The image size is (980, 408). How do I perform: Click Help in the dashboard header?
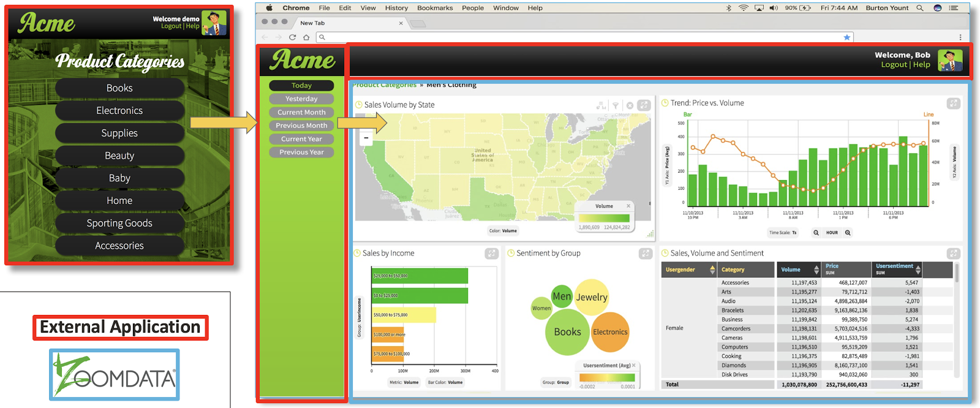[x=921, y=65]
